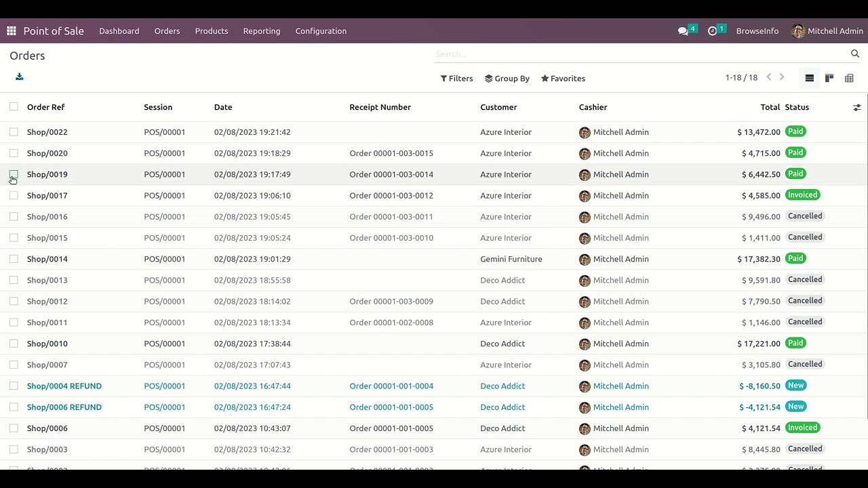The height and width of the screenshot is (488, 868).
Task: Click the 1-18 / 18 pager counter
Action: (x=741, y=78)
